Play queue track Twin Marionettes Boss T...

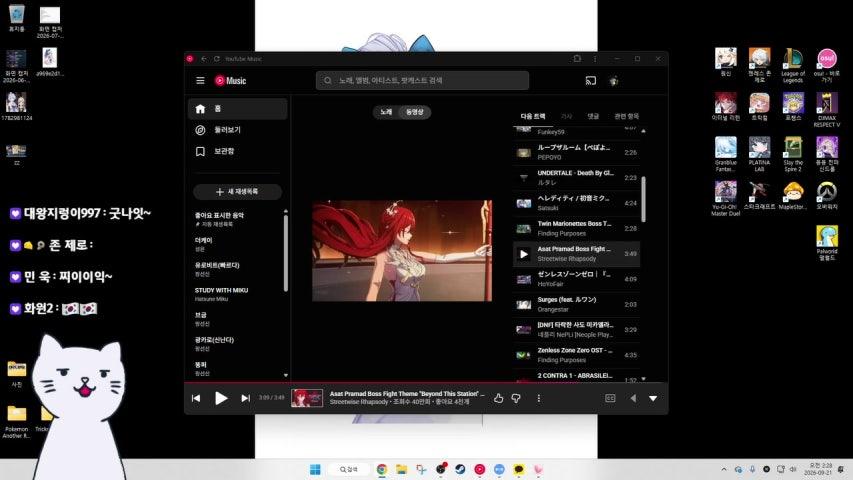pos(577,229)
